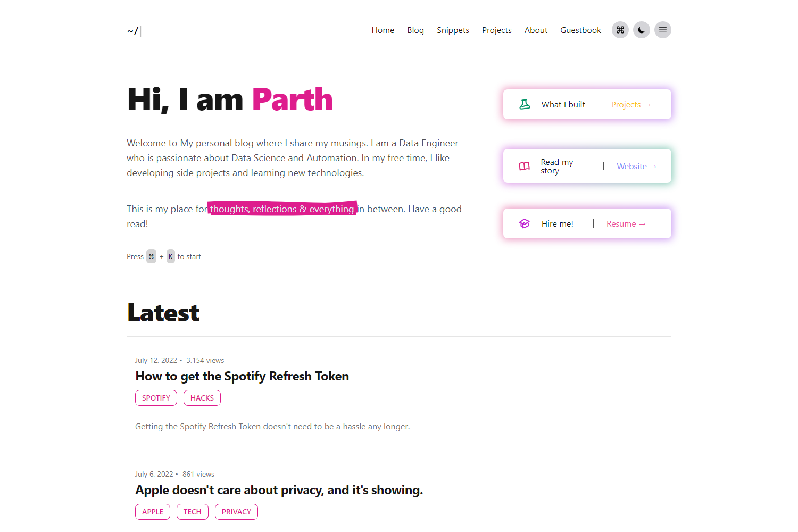Click the K key badge near 'to start'

[170, 256]
